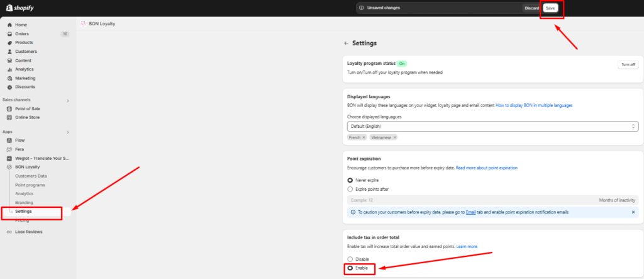This screenshot has height=279, width=644.
Task: Click months of inactivity input field
Action: pyautogui.click(x=492, y=200)
